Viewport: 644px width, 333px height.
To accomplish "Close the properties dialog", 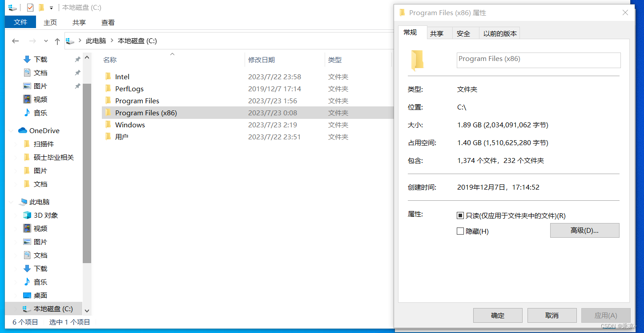I will (x=625, y=13).
